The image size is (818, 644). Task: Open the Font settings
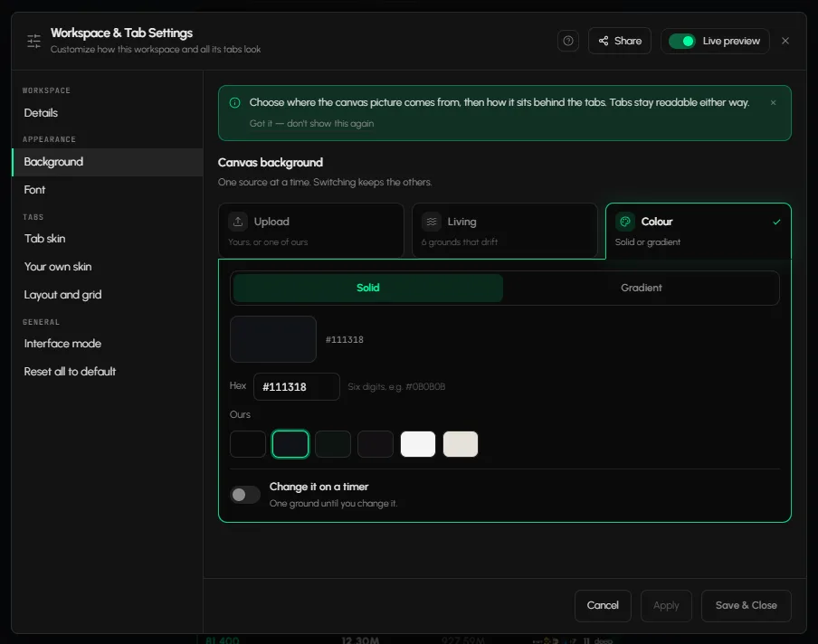107,190
